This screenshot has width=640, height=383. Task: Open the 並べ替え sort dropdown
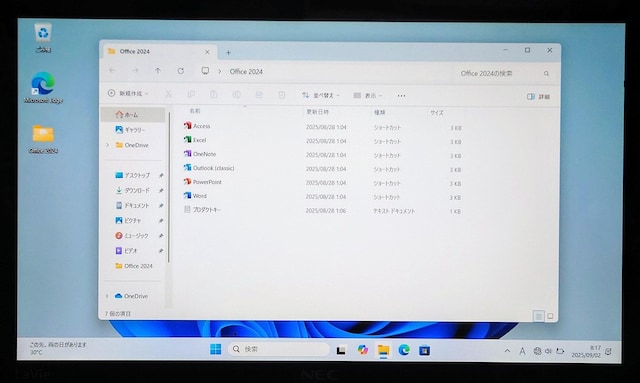pyautogui.click(x=321, y=95)
